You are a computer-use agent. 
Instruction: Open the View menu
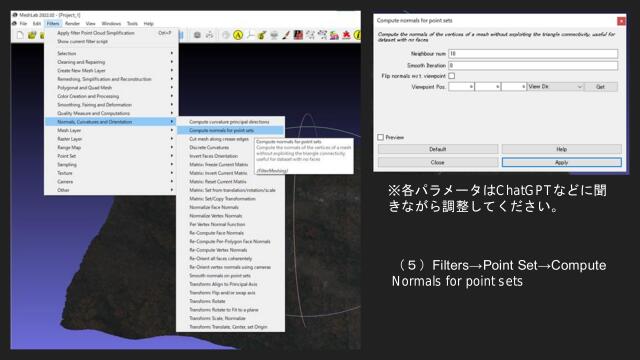tap(90, 24)
